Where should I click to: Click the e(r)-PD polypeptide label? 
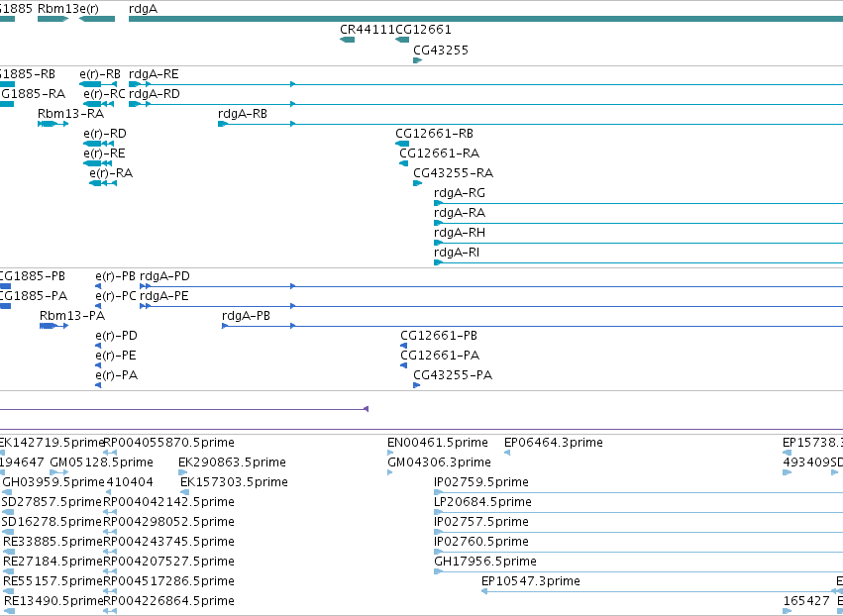tap(116, 336)
